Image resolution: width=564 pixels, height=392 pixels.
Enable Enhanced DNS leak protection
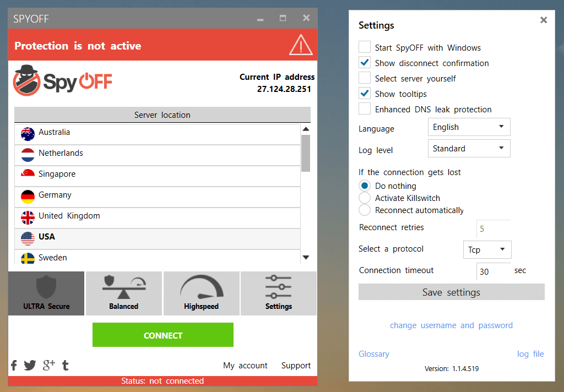[365, 108]
